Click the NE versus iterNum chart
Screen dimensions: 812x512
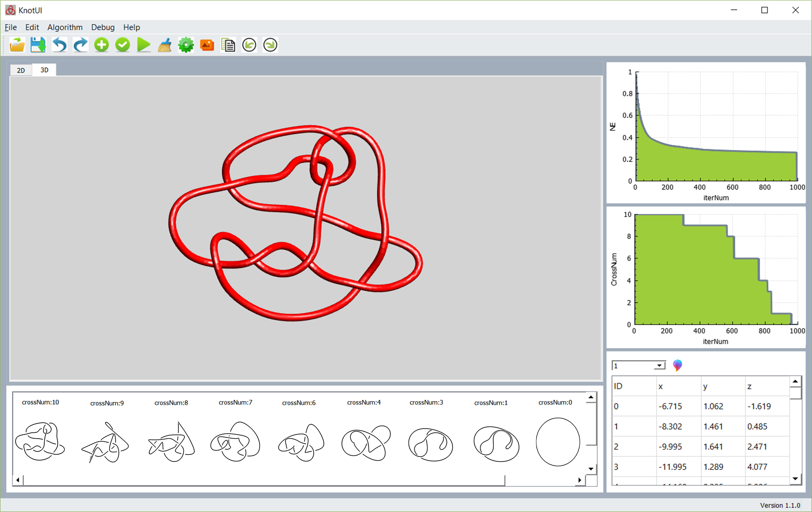pos(706,133)
